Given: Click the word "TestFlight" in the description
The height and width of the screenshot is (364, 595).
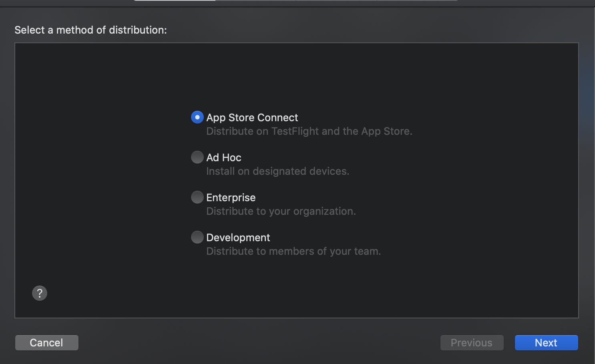Looking at the screenshot, I should pyautogui.click(x=295, y=131).
